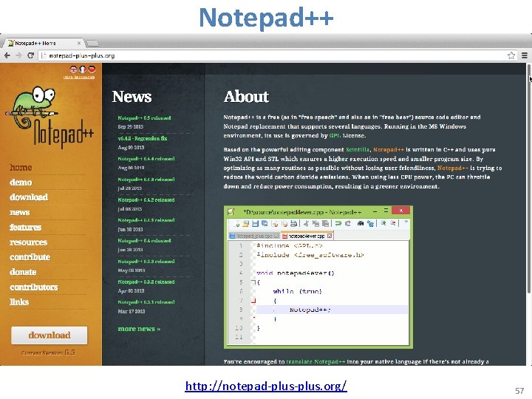Open news item Notepad++ 6.5 released
Viewport: 532px width, 399px height.
144,118
